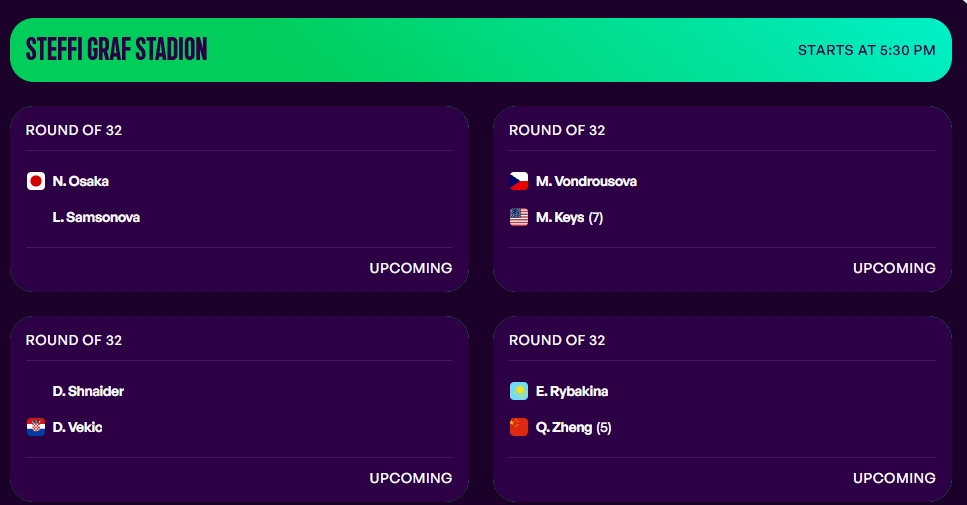
Task: Click Upcoming status on Rybakina-Zheng match
Action: 894,478
